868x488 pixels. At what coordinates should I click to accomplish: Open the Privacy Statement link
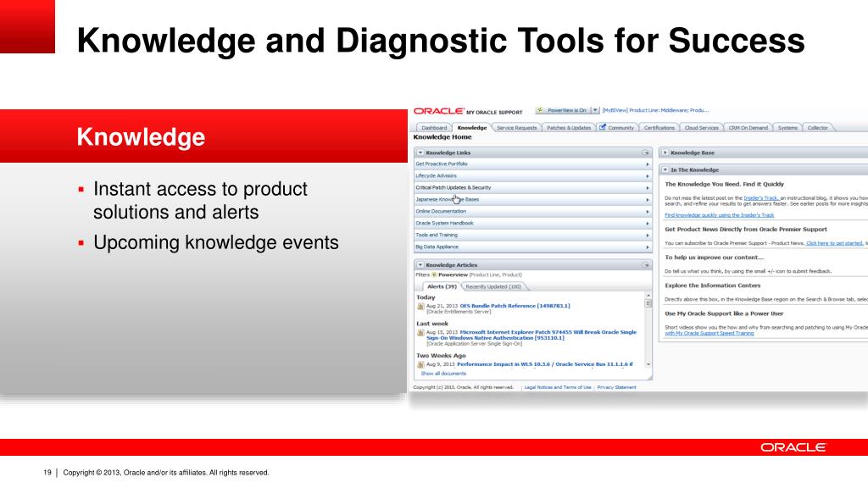click(616, 387)
